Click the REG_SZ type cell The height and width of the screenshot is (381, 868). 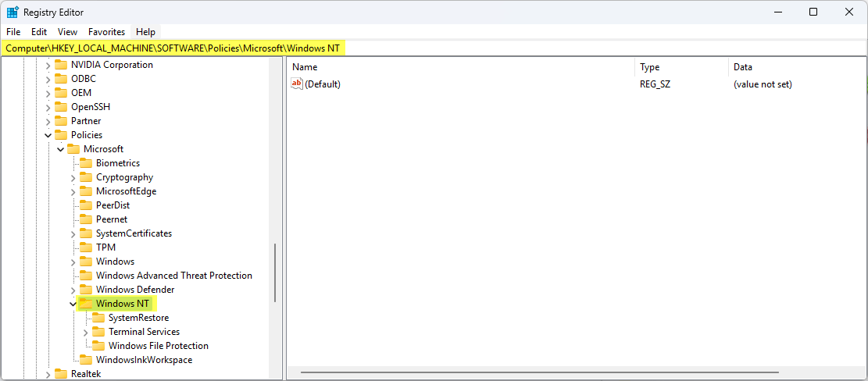tap(655, 84)
